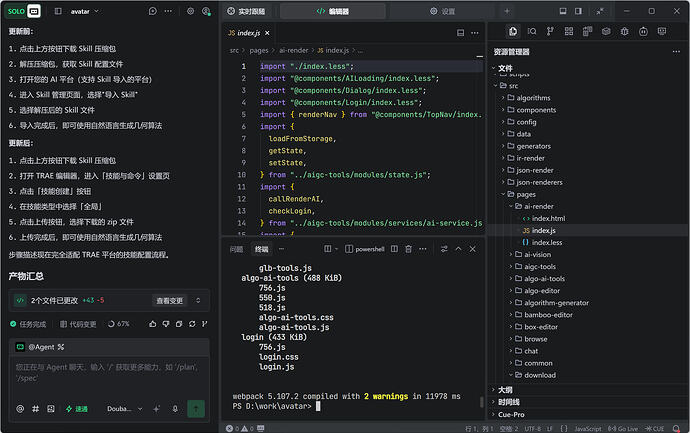
Task: Click 'ai-render' in the breadcrumb path
Action: pyautogui.click(x=294, y=51)
